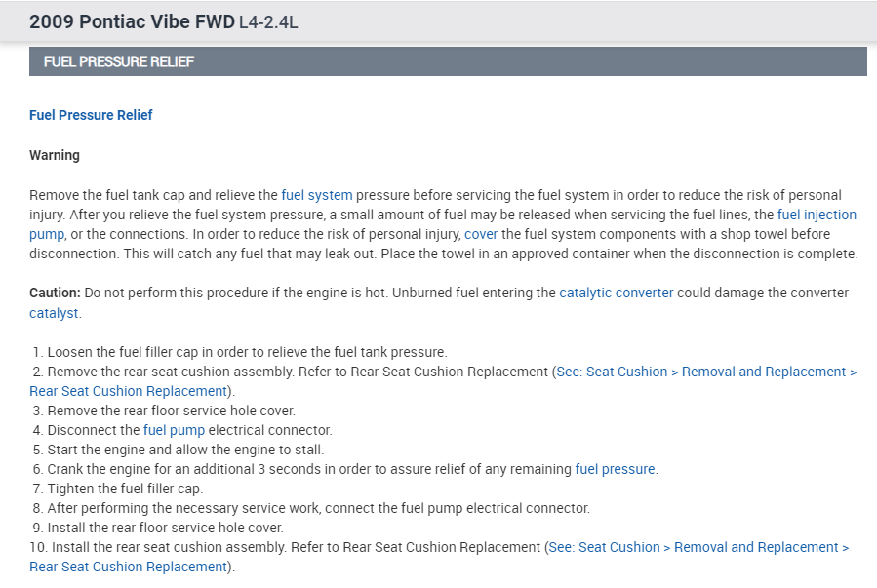Click the "catalyst" link below Caution
Viewport: 877px width, 588px height.
[x=54, y=313]
